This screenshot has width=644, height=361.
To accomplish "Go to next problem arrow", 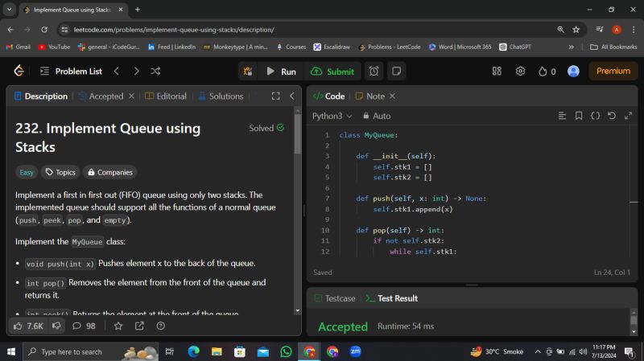I will pyautogui.click(x=136, y=72).
